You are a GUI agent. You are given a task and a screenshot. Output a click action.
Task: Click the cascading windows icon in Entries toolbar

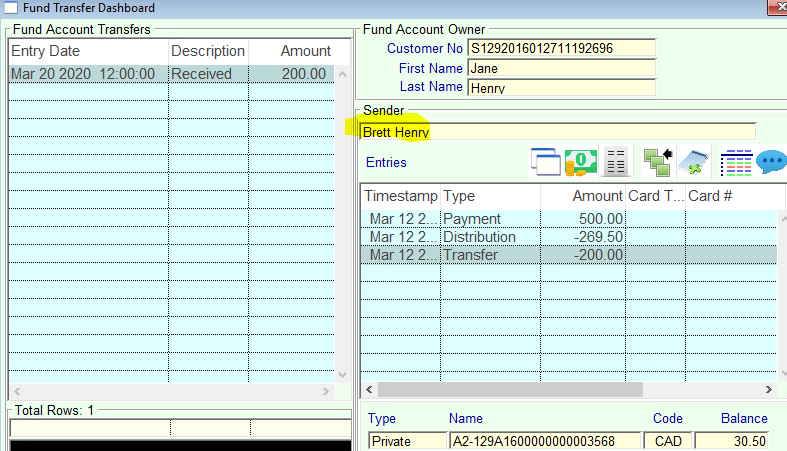click(545, 162)
